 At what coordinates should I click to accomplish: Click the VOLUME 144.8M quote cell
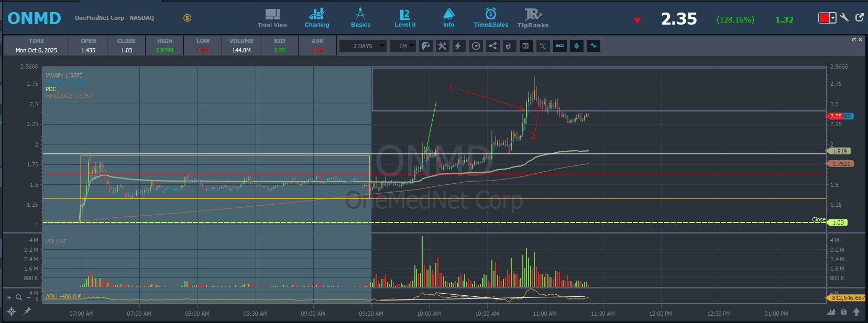point(241,46)
